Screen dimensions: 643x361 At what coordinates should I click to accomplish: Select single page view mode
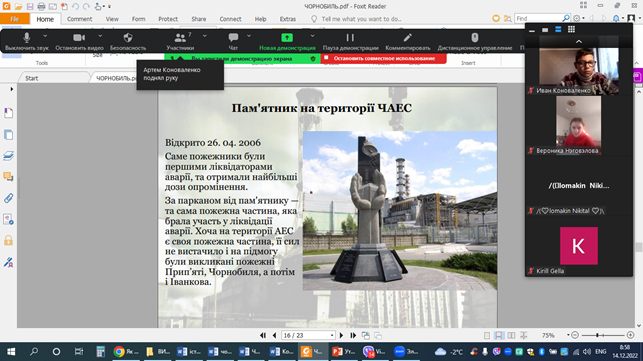click(x=487, y=336)
